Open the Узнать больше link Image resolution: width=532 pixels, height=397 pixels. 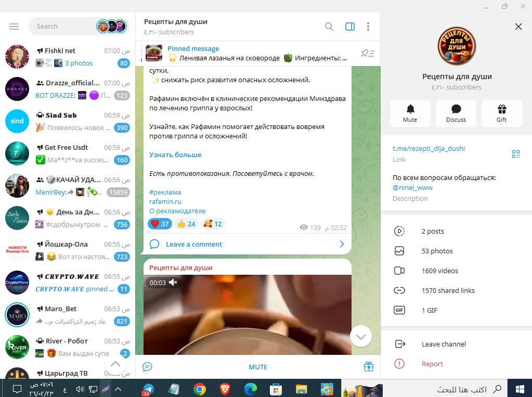tap(175, 155)
